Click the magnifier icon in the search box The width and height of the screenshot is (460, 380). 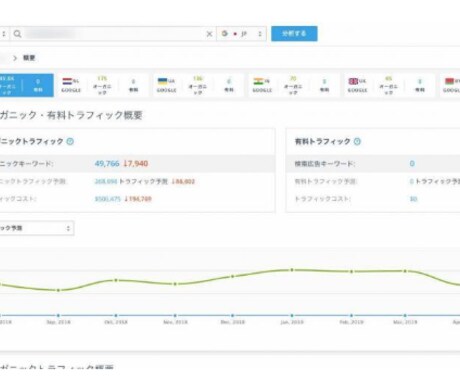(x=17, y=34)
